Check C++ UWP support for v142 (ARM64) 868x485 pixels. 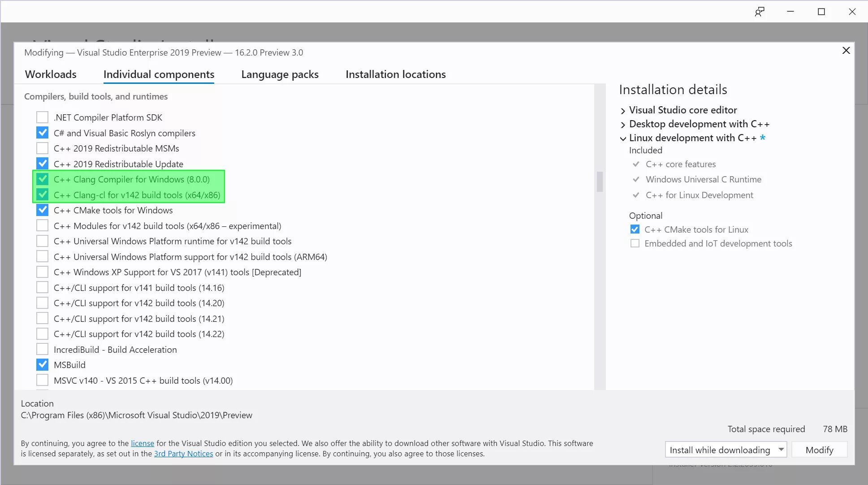(42, 256)
